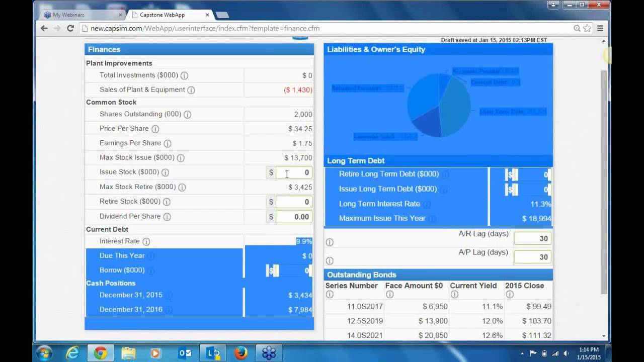Open the Lync icon on the taskbar

pos(213,353)
